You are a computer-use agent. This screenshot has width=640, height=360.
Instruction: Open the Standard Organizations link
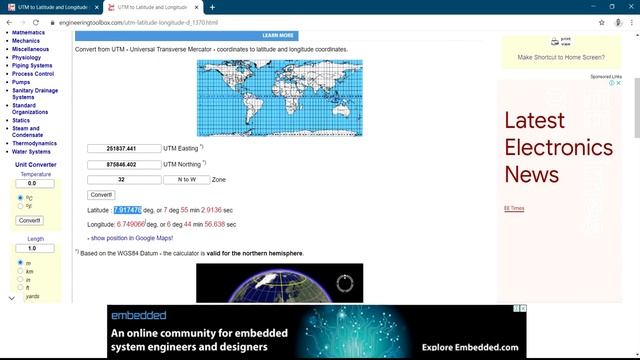(30, 109)
